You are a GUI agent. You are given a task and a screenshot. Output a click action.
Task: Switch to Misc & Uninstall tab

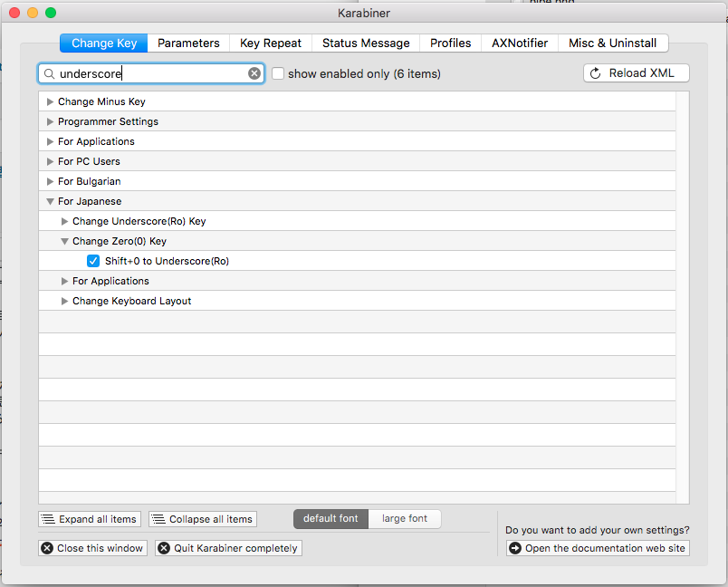[613, 43]
